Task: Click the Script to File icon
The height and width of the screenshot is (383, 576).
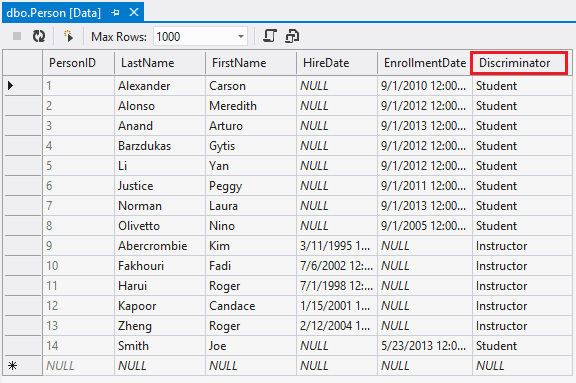Action: 292,36
